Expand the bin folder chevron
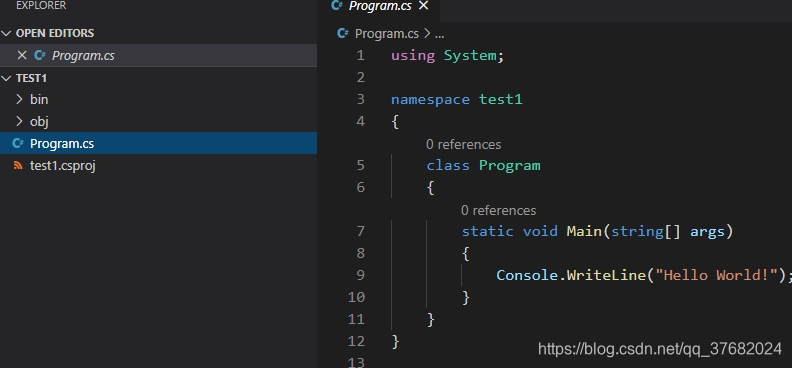Image resolution: width=792 pixels, height=368 pixels. tap(20, 99)
